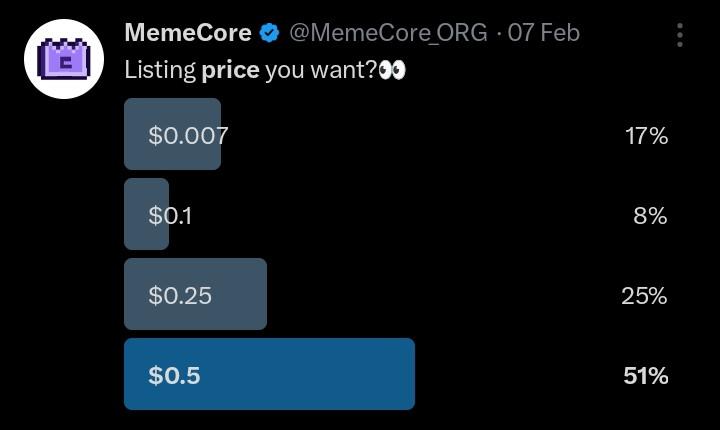Click the '$0.5' option label text
720x430 pixels.
coord(174,375)
